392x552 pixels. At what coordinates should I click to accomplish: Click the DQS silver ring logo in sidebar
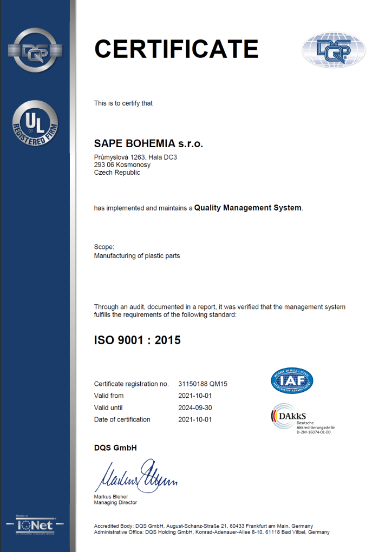tap(35, 50)
